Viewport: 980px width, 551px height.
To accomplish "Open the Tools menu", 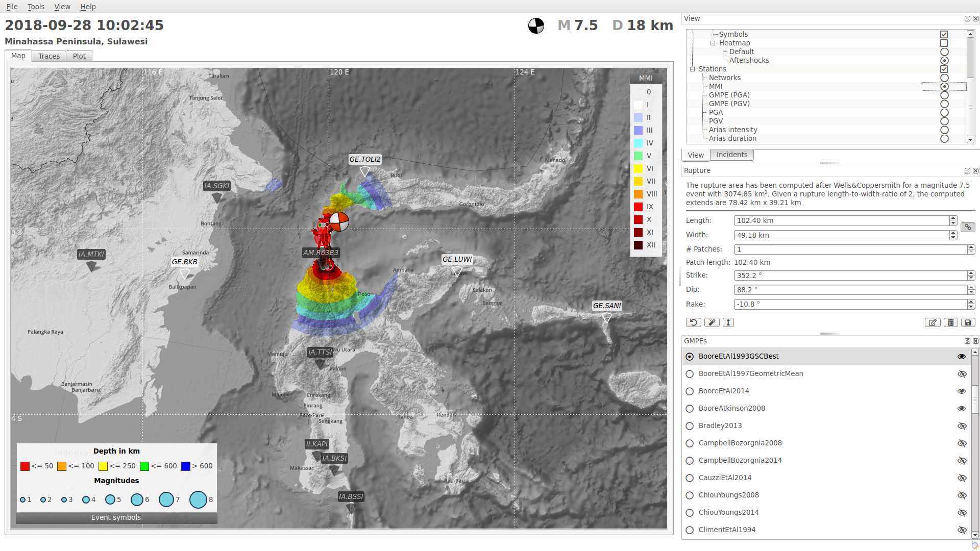I will point(36,7).
